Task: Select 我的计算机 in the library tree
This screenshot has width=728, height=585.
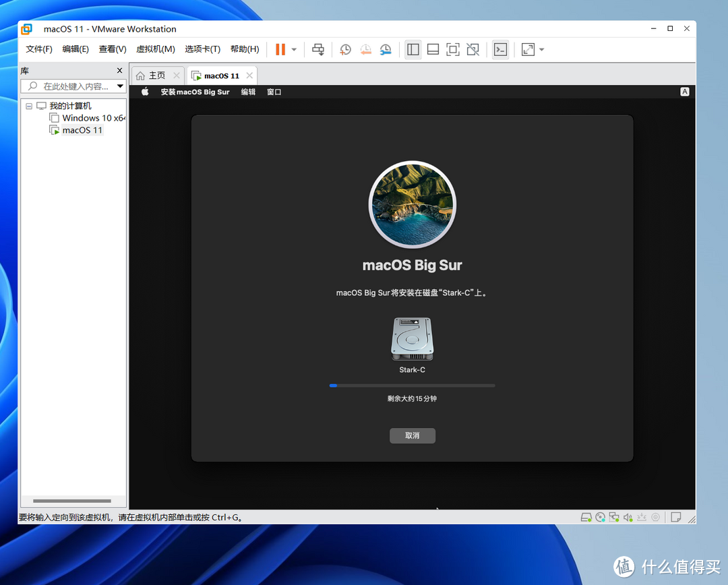Action: (70, 106)
